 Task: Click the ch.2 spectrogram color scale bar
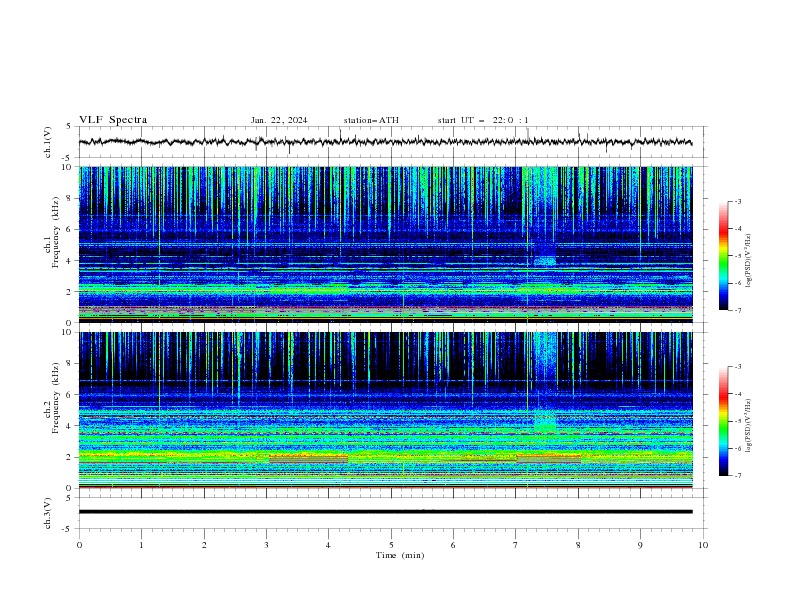tap(724, 421)
